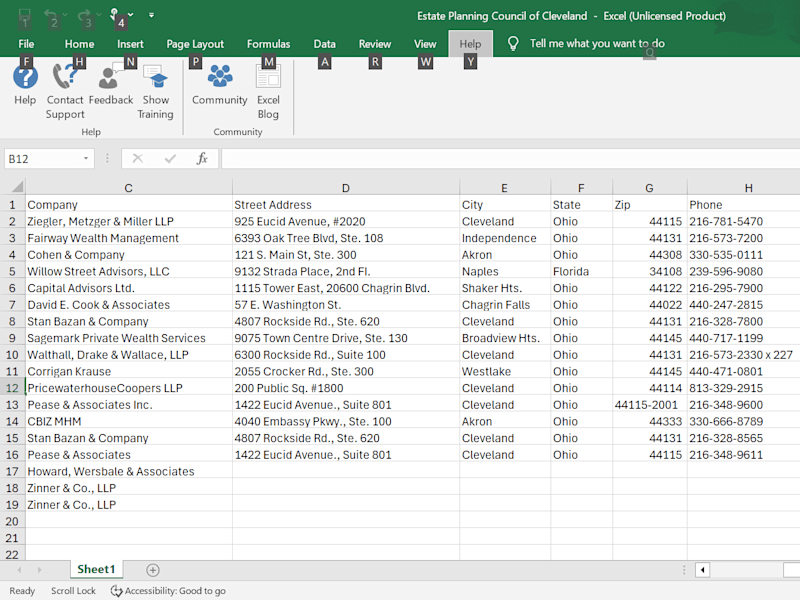Switch to the Data tab
This screenshot has width=800, height=600.
[x=324, y=44]
